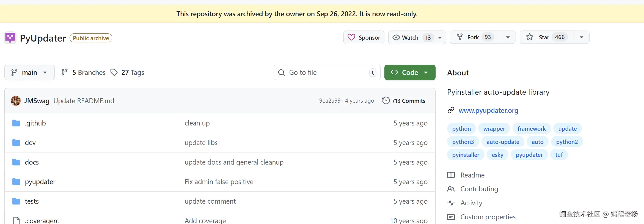Screen dimensions: 644x224
Task: View the 5 Branches page
Action: (84, 72)
